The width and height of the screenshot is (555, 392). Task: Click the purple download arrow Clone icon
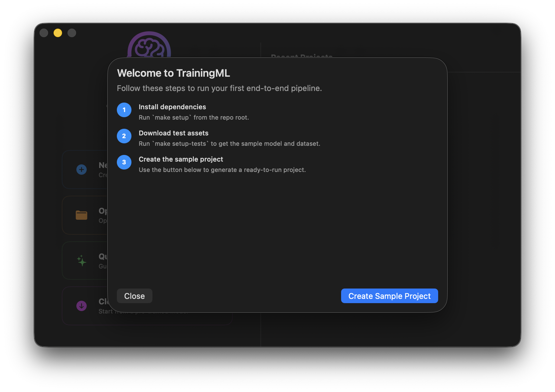(81, 306)
